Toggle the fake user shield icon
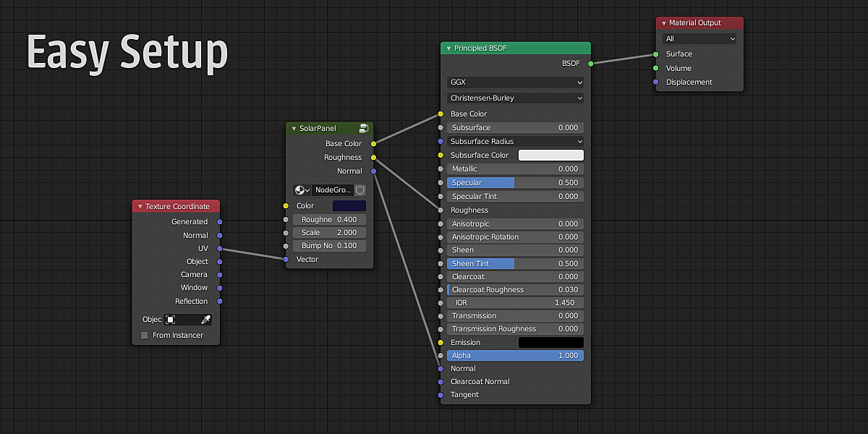This screenshot has height=434, width=868. tap(359, 190)
